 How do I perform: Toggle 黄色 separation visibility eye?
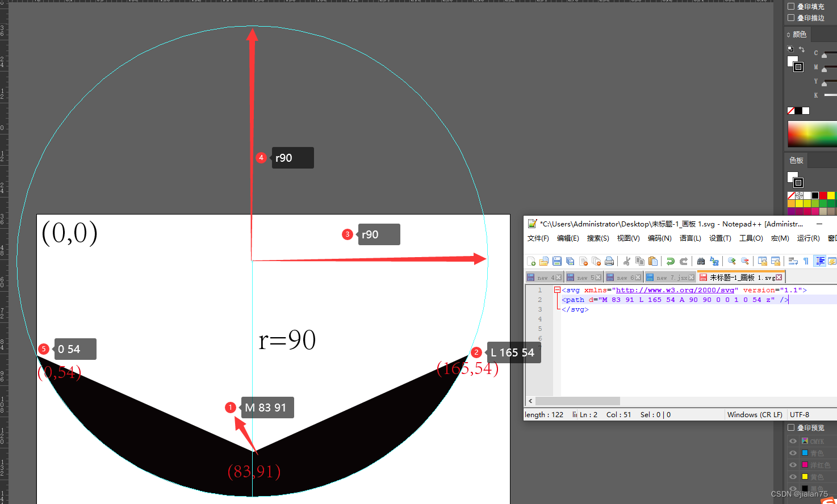(x=793, y=477)
